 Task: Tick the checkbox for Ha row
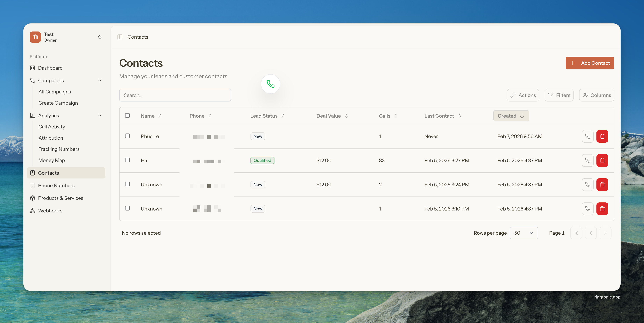[x=127, y=160]
